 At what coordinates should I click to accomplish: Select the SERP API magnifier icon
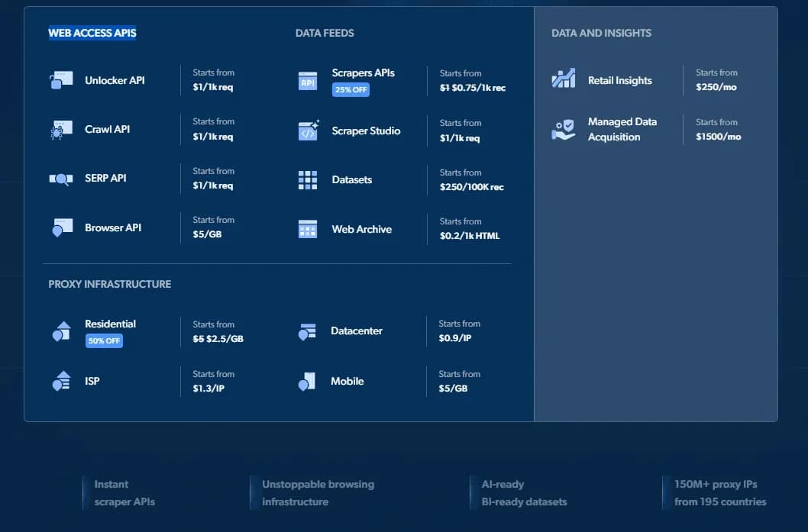pos(62,179)
